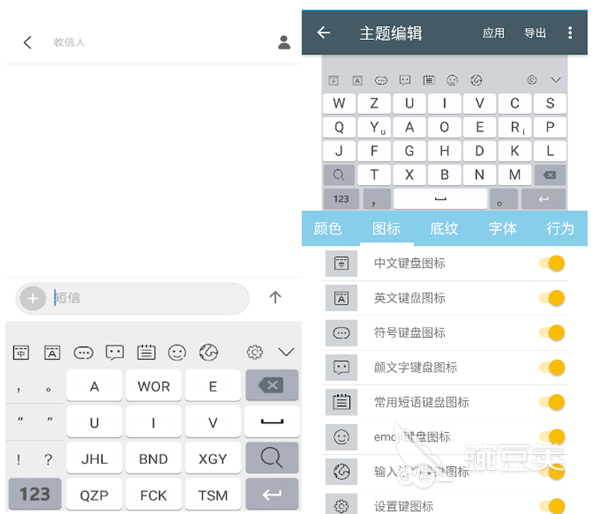This screenshot has width=600, height=514.
Task: Collapse left keyboard with the down chevron
Action: click(x=286, y=352)
